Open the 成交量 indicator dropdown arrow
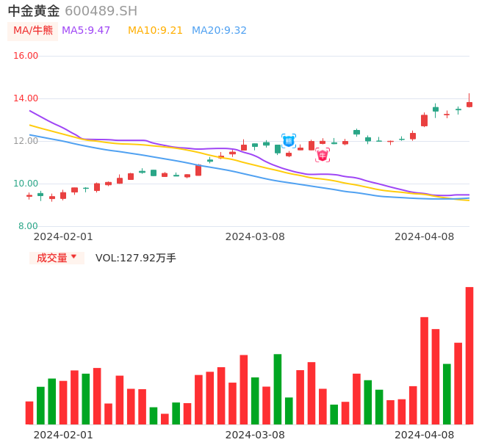This screenshot has height=445, width=504. click(x=73, y=257)
